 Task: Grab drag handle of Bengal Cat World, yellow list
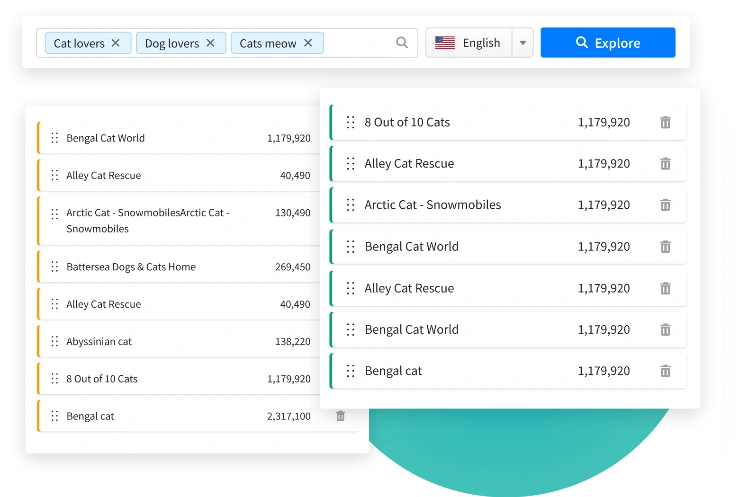(x=55, y=138)
